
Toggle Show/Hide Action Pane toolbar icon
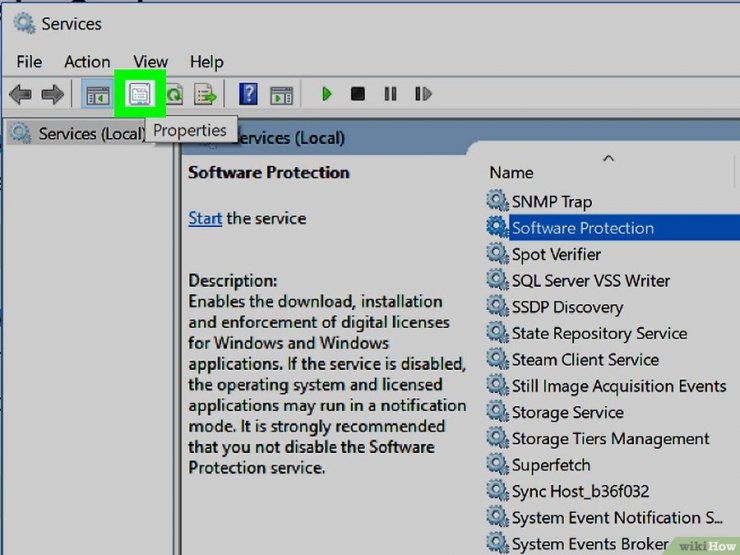click(281, 95)
